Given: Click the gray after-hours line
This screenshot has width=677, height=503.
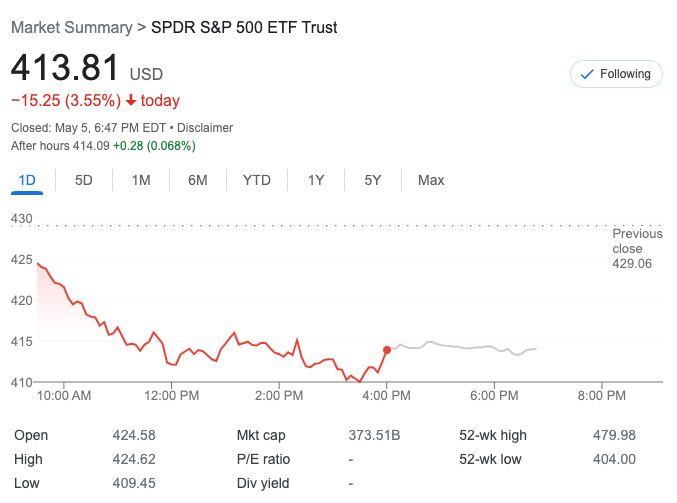Looking at the screenshot, I should point(460,346).
